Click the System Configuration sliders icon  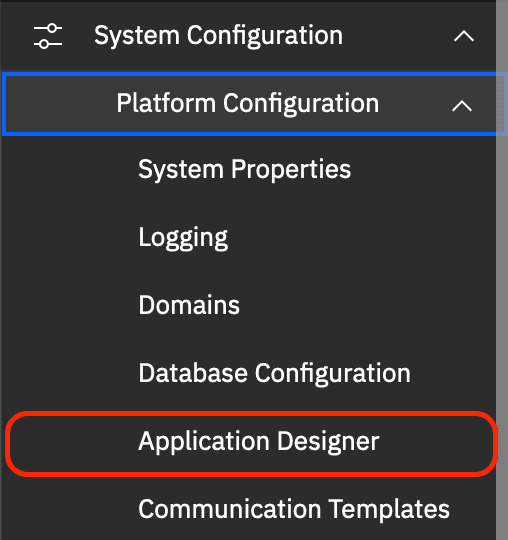48,36
